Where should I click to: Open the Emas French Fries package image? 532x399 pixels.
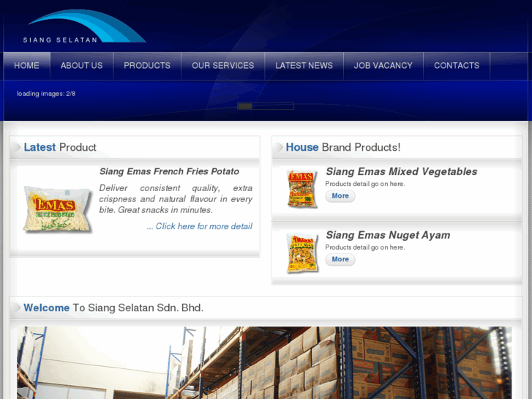(x=58, y=209)
